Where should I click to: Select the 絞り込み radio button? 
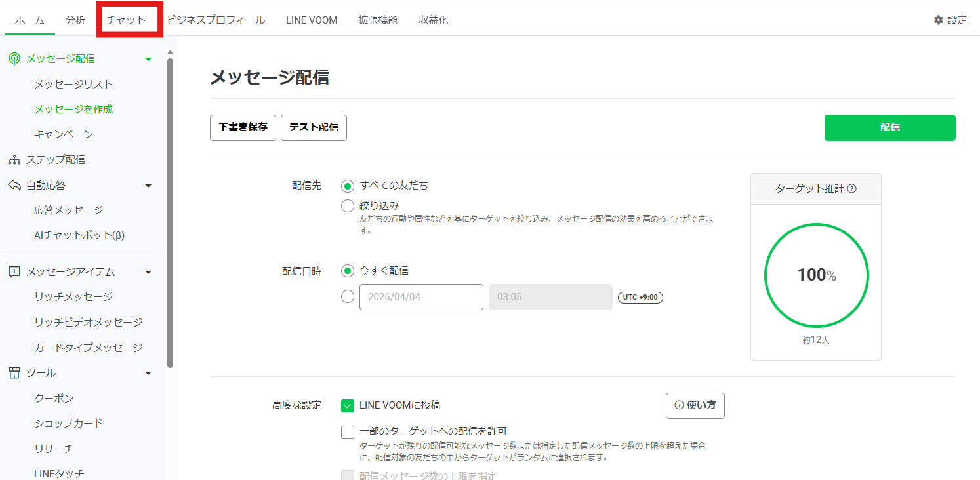348,206
